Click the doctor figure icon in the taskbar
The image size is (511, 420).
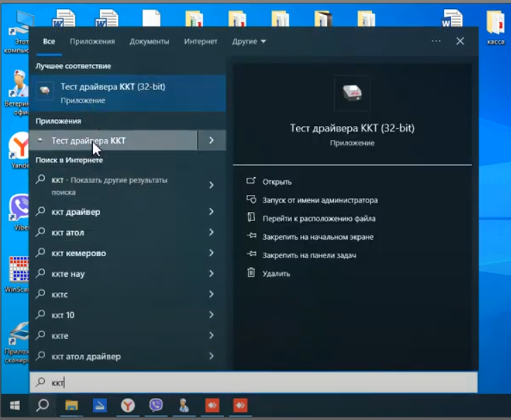tap(184, 406)
